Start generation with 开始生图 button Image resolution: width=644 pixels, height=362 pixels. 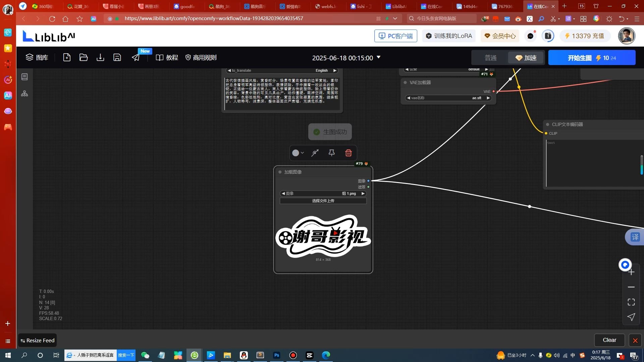click(x=592, y=58)
